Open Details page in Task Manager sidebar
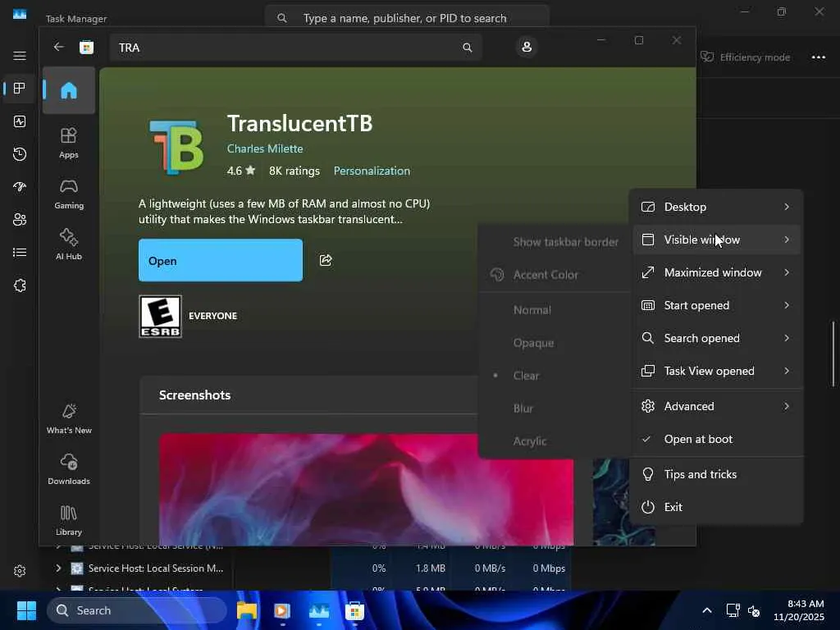The height and width of the screenshot is (630, 840). (20, 253)
